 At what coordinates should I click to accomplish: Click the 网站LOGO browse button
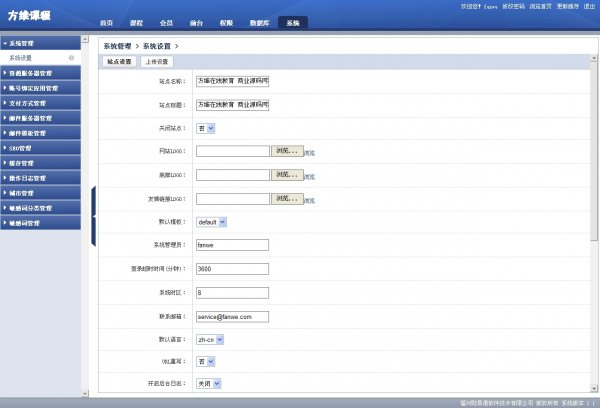coord(287,151)
